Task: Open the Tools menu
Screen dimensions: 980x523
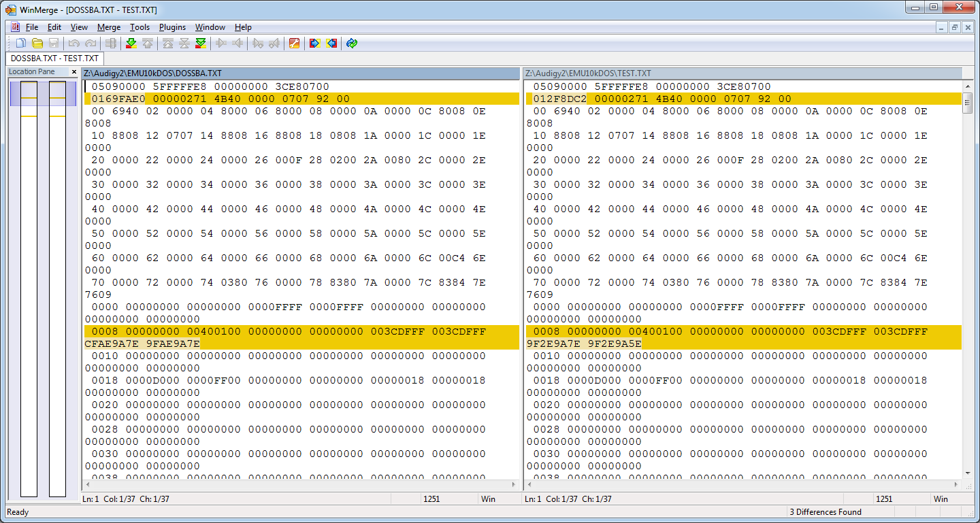Action: (x=140, y=27)
